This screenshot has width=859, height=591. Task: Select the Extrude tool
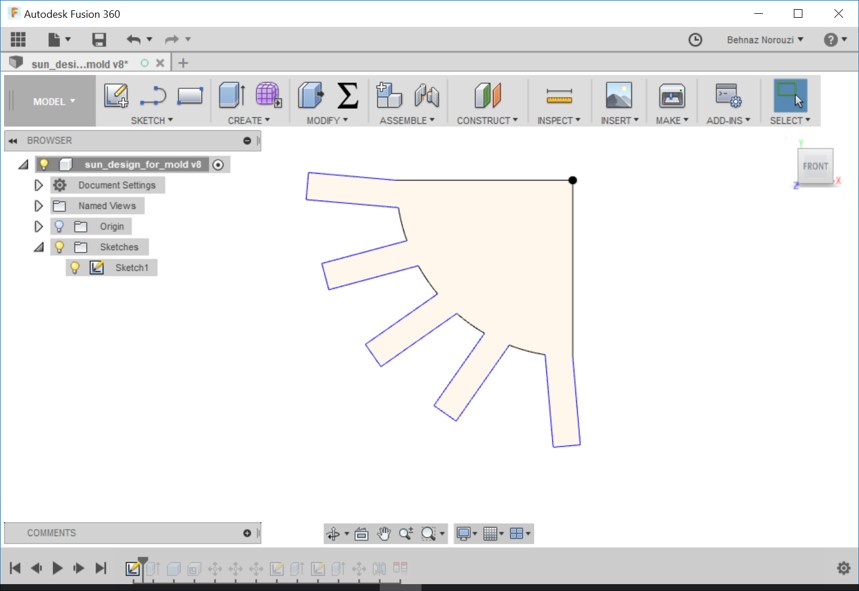[x=232, y=95]
